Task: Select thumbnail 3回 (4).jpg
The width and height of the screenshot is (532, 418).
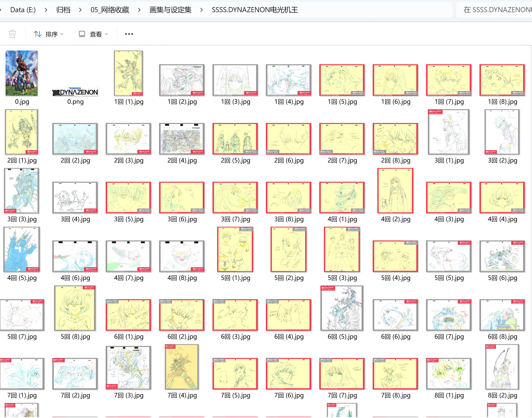Action: [x=75, y=197]
